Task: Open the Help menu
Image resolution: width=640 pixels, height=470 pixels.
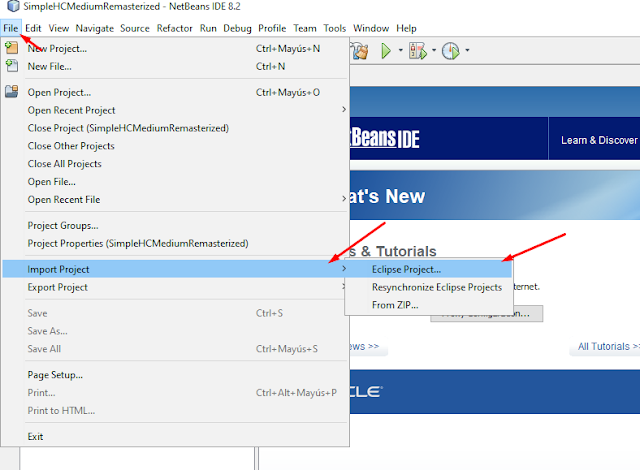Action: click(406, 28)
